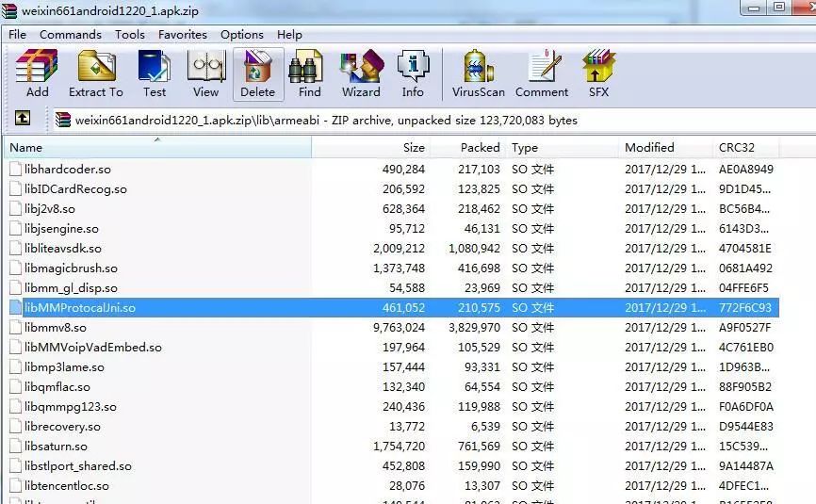This screenshot has height=504, width=816.
Task: Select libhardcoder.so file
Action: 67,170
